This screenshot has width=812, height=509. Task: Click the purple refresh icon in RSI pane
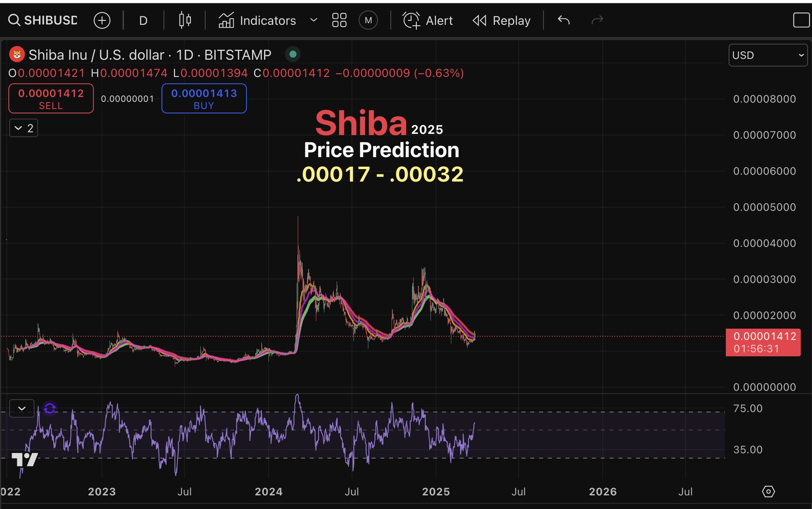click(x=50, y=408)
